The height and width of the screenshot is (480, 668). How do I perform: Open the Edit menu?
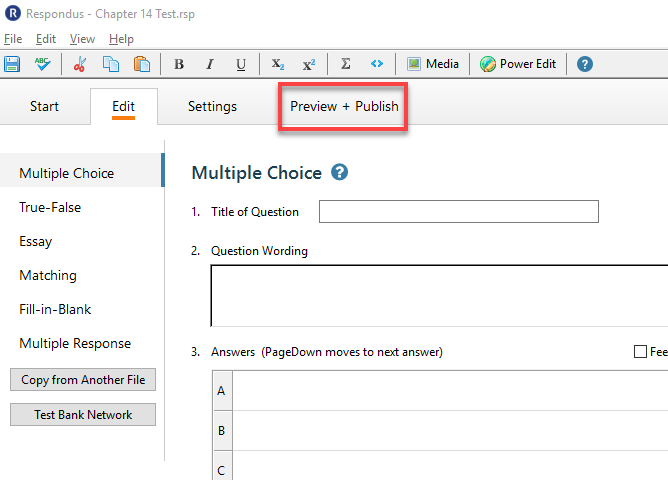(46, 39)
